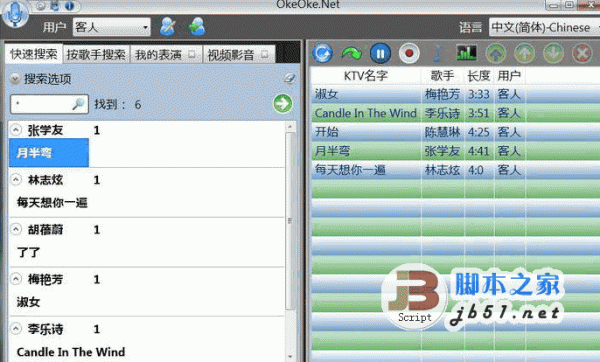
Task: Click singer cell 林志炫 in playlist
Action: 442,170
